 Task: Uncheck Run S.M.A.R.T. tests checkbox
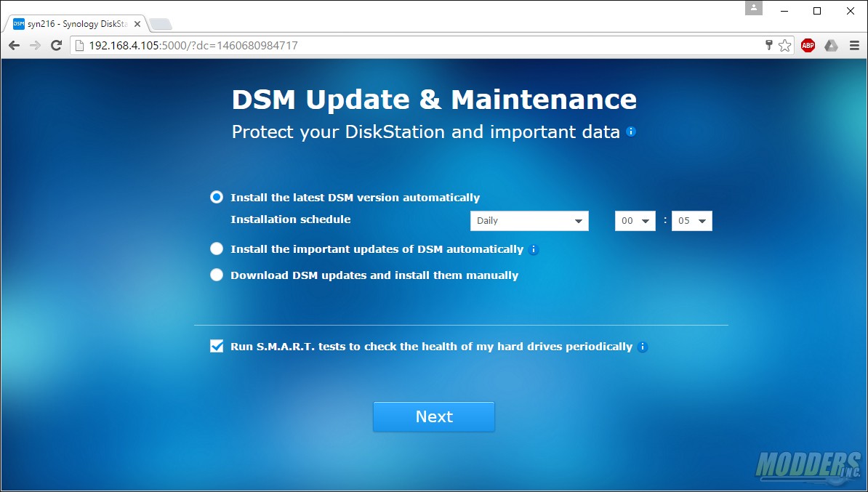217,347
